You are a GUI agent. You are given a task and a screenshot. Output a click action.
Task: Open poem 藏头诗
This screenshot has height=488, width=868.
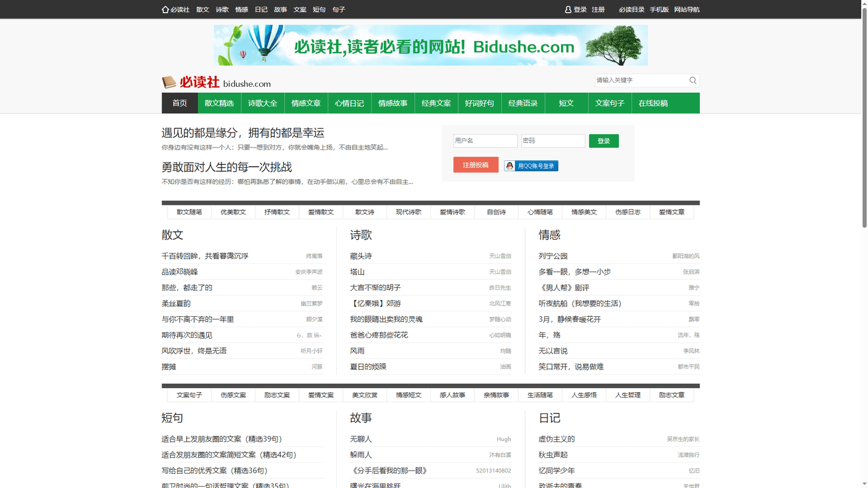(361, 256)
